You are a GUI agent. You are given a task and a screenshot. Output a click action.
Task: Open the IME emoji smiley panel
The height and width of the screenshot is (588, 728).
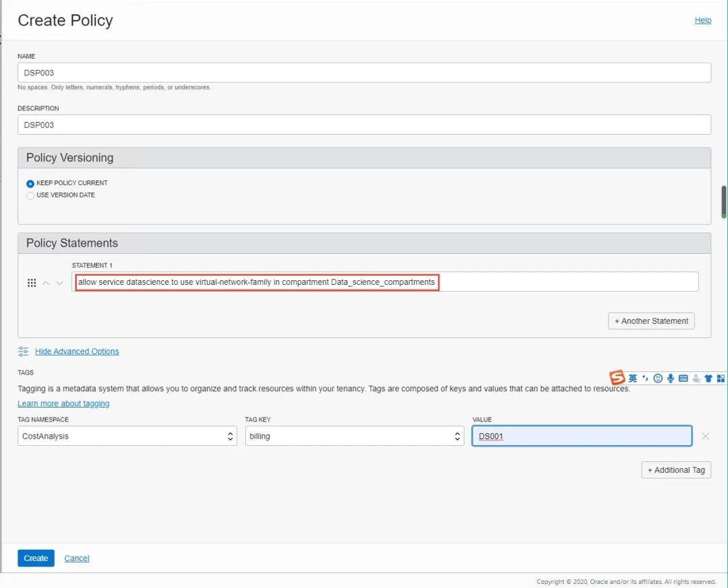[658, 379]
